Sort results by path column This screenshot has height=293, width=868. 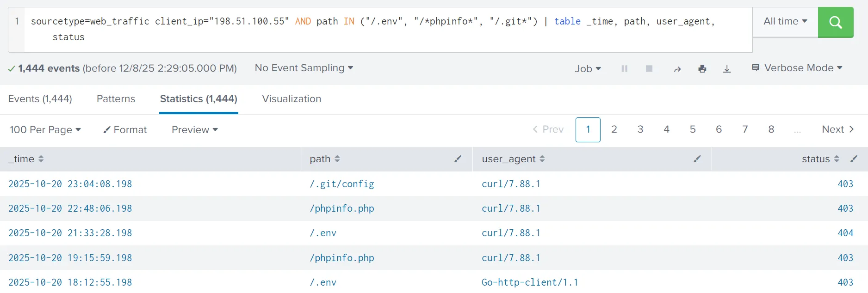(325, 159)
